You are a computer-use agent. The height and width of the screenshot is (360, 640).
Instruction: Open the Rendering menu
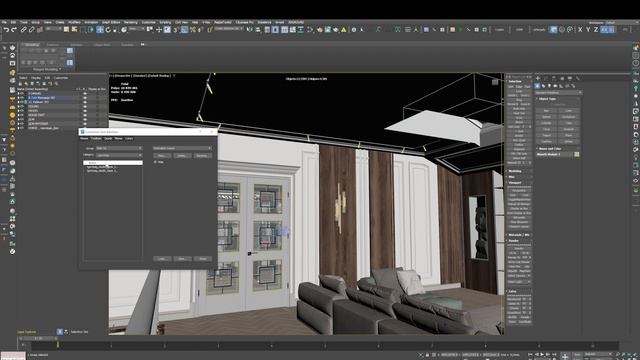coord(131,22)
